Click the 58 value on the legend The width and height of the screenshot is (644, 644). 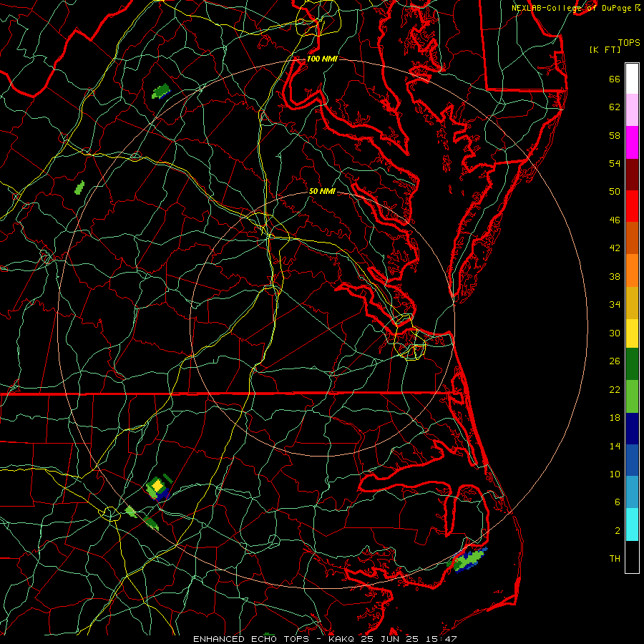pos(615,135)
